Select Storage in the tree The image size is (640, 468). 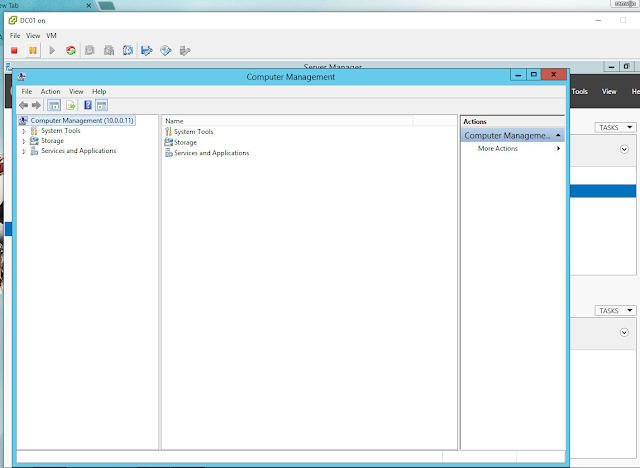53,141
